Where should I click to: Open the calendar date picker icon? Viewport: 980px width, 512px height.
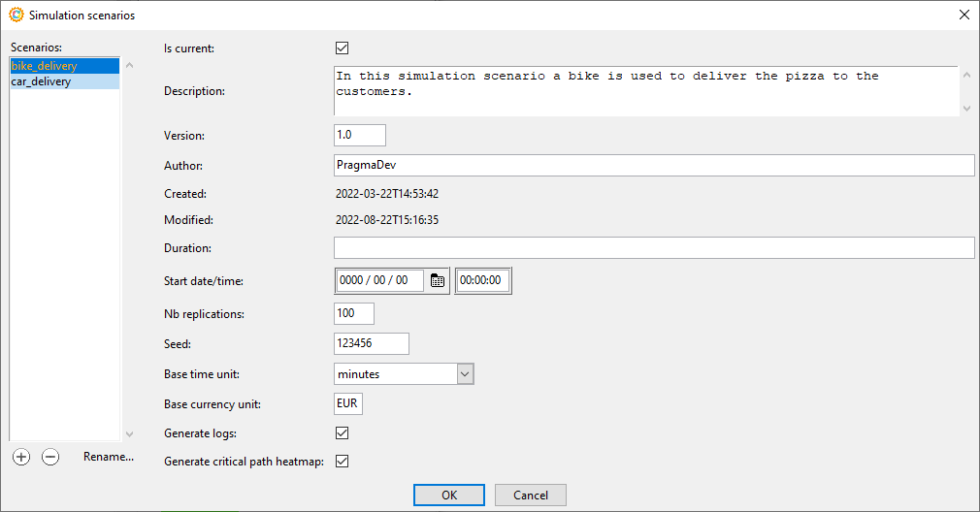[438, 280]
